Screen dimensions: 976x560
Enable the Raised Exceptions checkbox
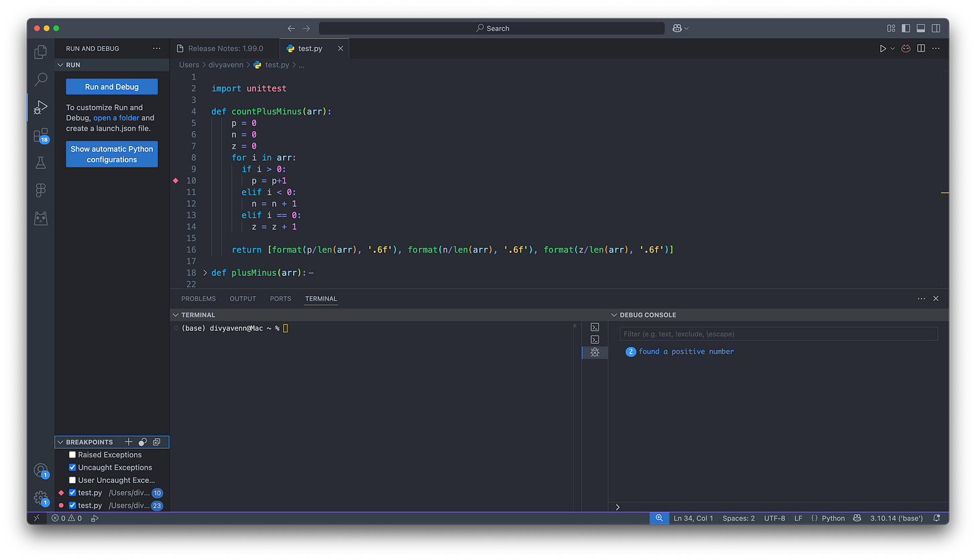[x=72, y=455]
